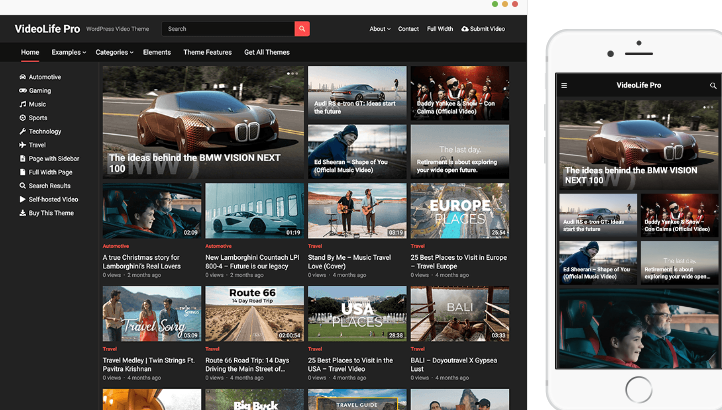The height and width of the screenshot is (410, 722).
Task: Tap the Ed Sheeran thumbnail in phone preview
Action: click(598, 263)
